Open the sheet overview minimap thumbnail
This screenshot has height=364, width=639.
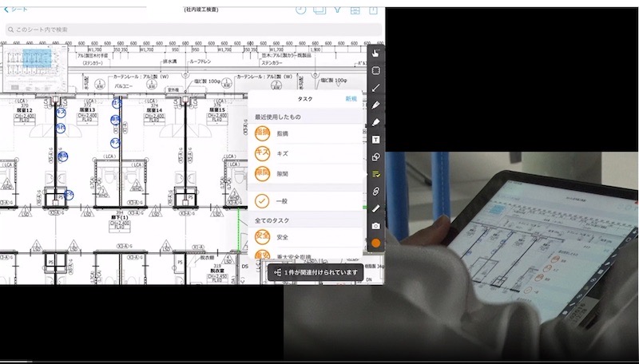pos(35,69)
